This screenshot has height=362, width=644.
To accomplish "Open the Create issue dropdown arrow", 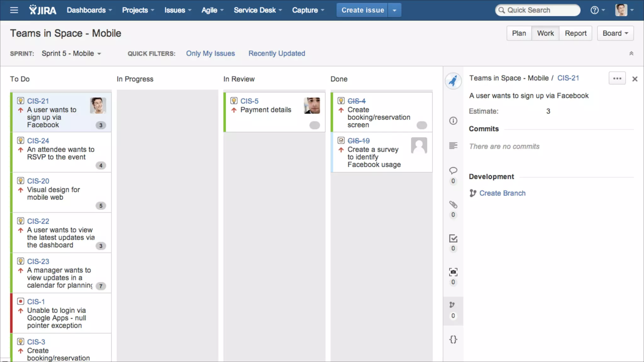I will 394,10.
